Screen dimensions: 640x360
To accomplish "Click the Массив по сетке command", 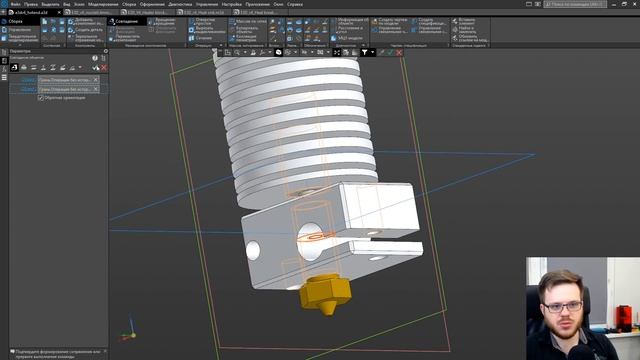I will click(248, 21).
